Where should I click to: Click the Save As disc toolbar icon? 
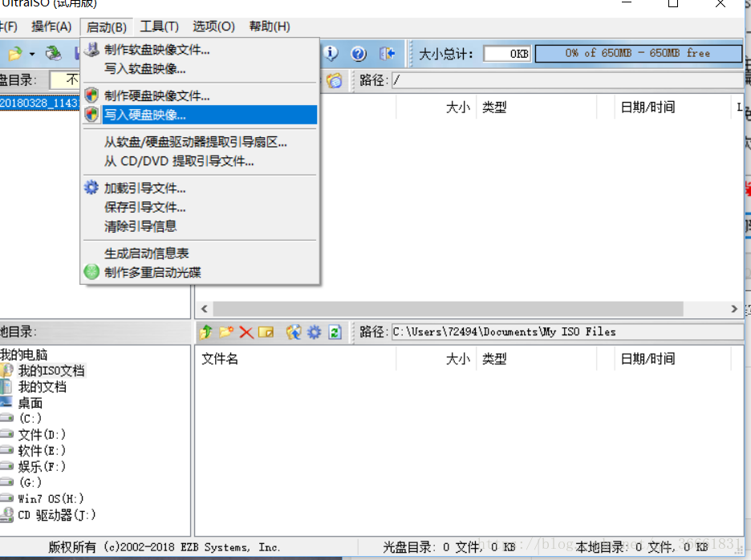point(53,53)
